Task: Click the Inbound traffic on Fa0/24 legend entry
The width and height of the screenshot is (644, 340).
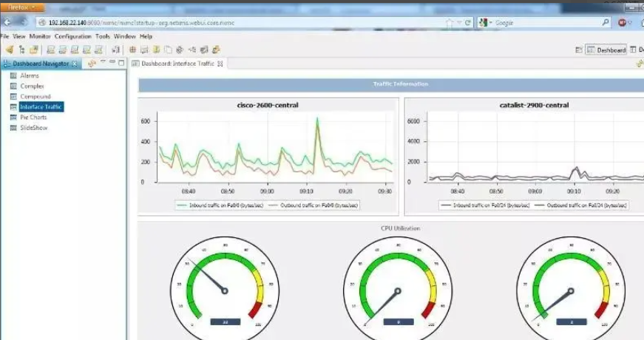Action: coord(486,205)
